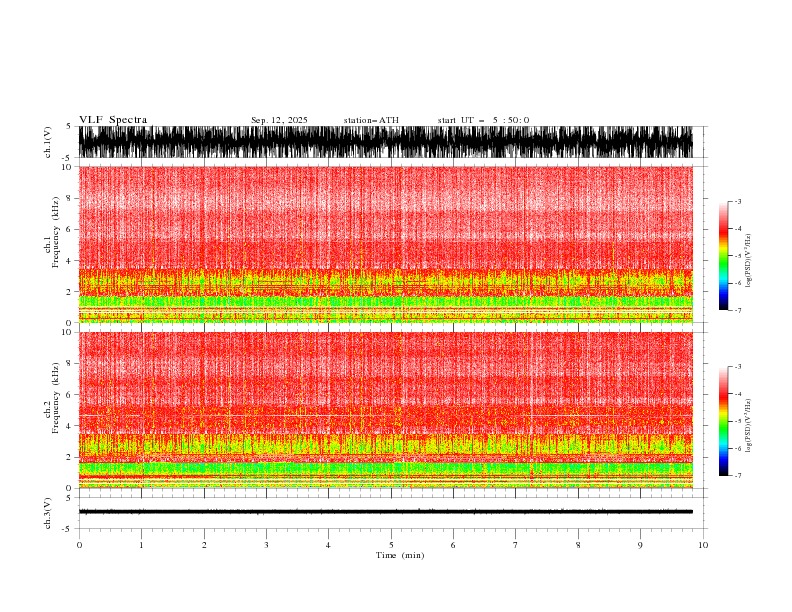Click the "-7" label on ch.1 color scale
The width and height of the screenshot is (792, 612).
tap(737, 310)
